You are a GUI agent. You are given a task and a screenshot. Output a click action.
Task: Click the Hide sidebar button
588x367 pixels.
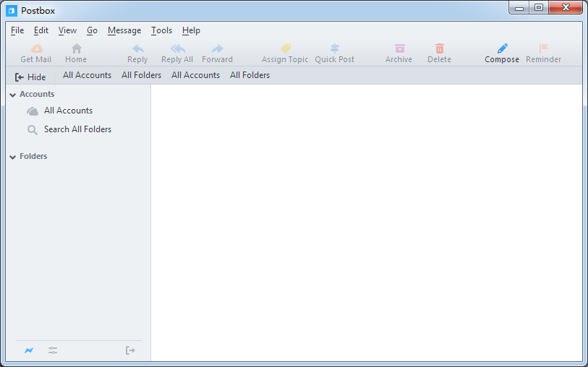point(30,77)
